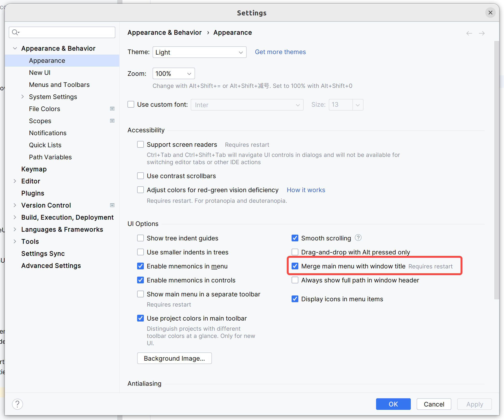Enable Support screen readers checkbox

pyautogui.click(x=140, y=144)
